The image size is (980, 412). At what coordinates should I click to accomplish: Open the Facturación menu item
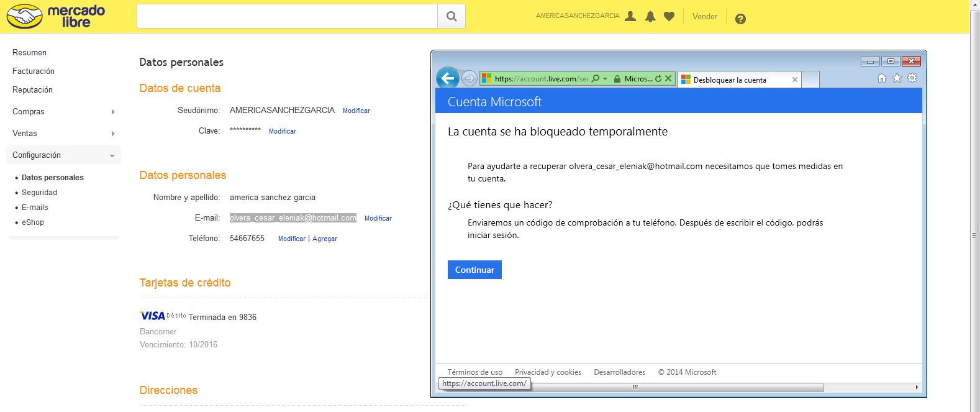point(34,71)
